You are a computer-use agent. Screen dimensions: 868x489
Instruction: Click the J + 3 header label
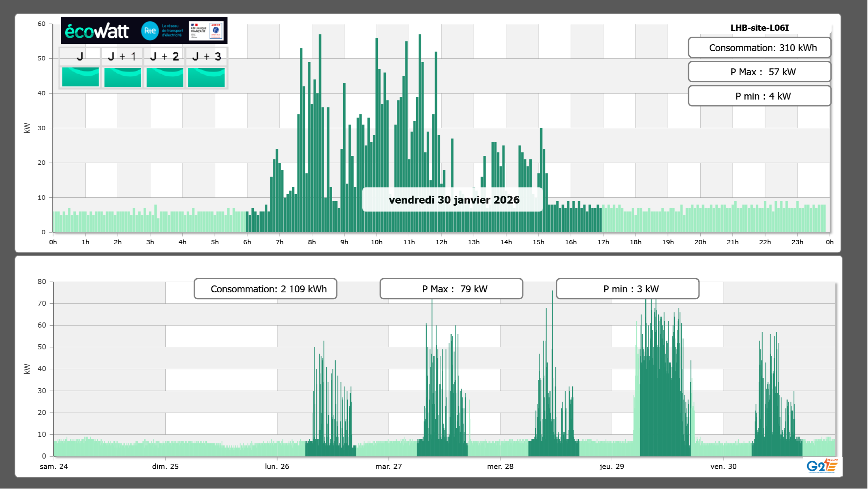pyautogui.click(x=206, y=56)
